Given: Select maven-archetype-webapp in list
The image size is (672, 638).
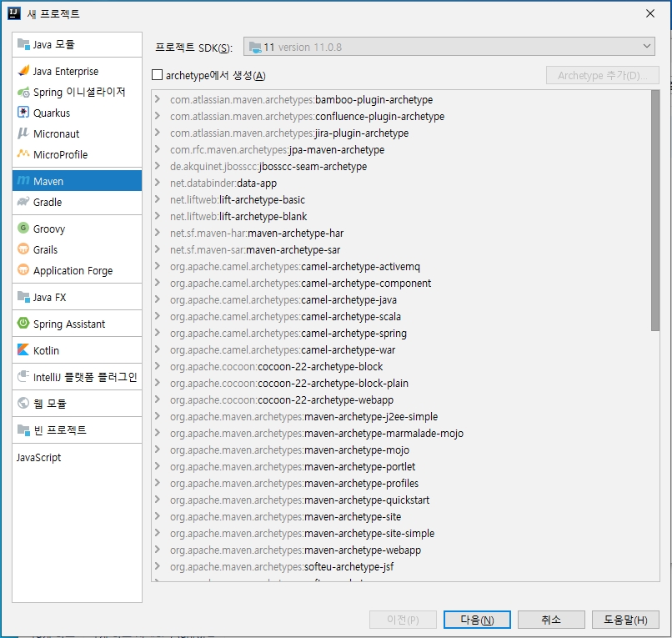Looking at the screenshot, I should point(295,550).
